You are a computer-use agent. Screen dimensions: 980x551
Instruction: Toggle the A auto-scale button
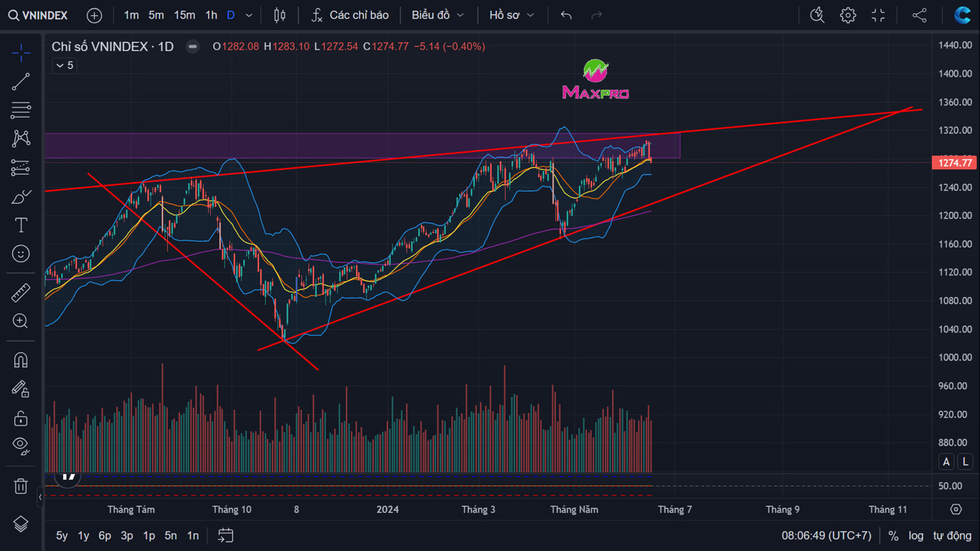(x=947, y=462)
